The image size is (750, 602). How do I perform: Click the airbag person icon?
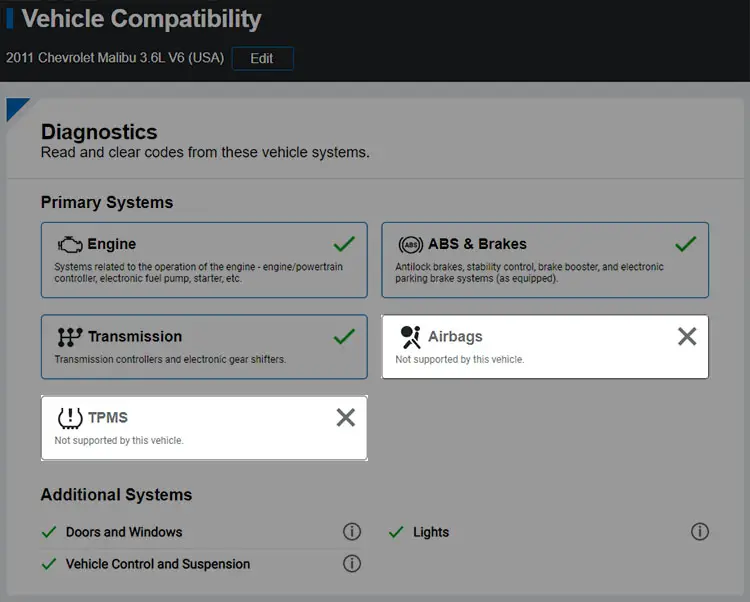(411, 337)
